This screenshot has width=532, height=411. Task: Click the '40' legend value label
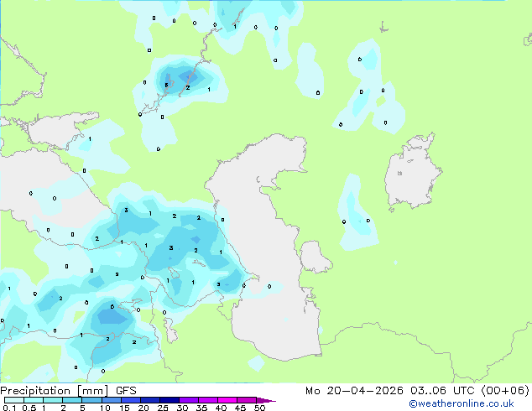point(221,408)
